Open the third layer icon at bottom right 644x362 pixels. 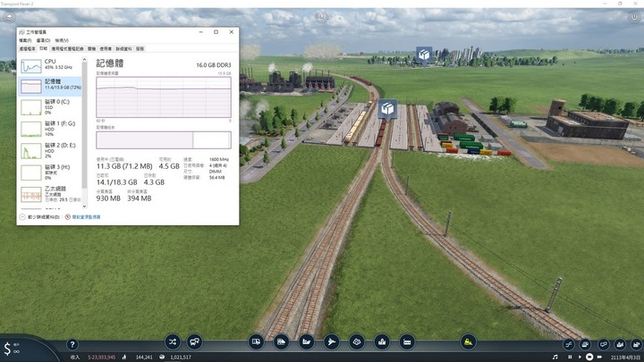point(603,344)
